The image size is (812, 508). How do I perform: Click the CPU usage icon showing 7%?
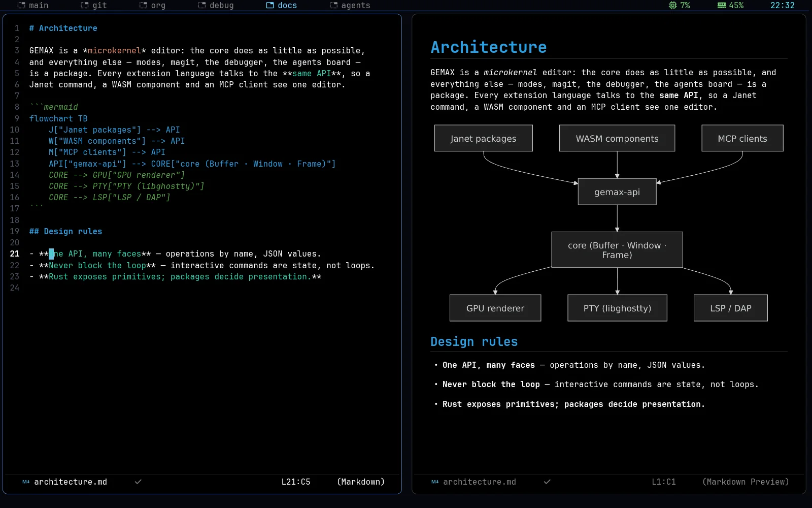pyautogui.click(x=673, y=5)
